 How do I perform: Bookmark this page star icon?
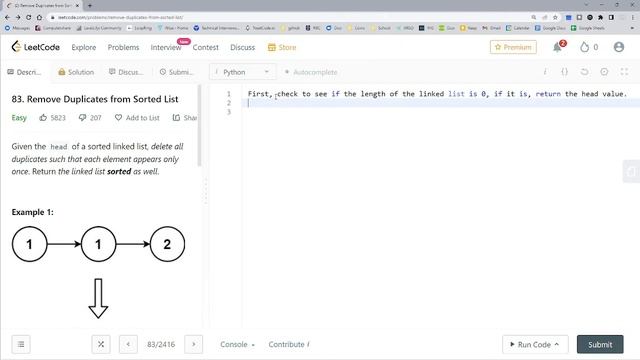(555, 17)
